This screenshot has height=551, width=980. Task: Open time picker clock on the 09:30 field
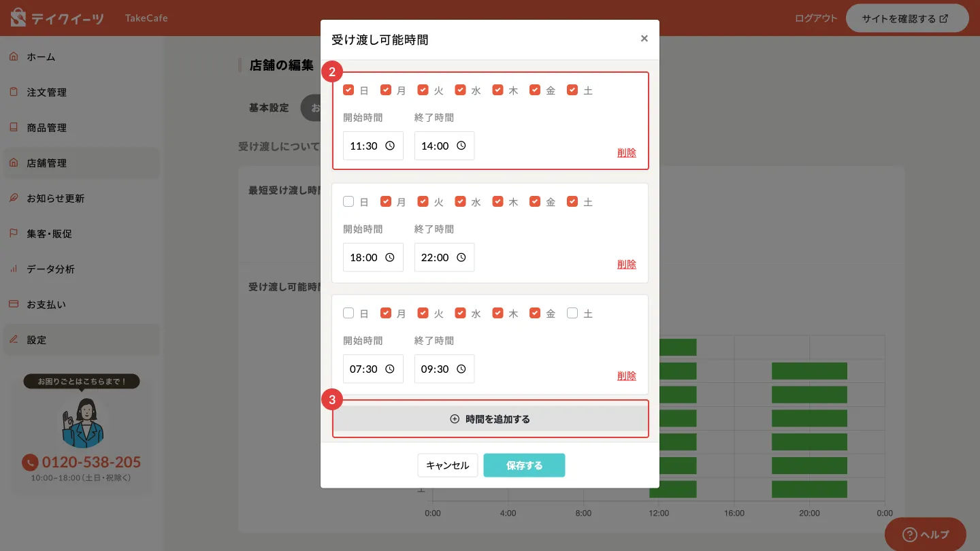(x=461, y=369)
